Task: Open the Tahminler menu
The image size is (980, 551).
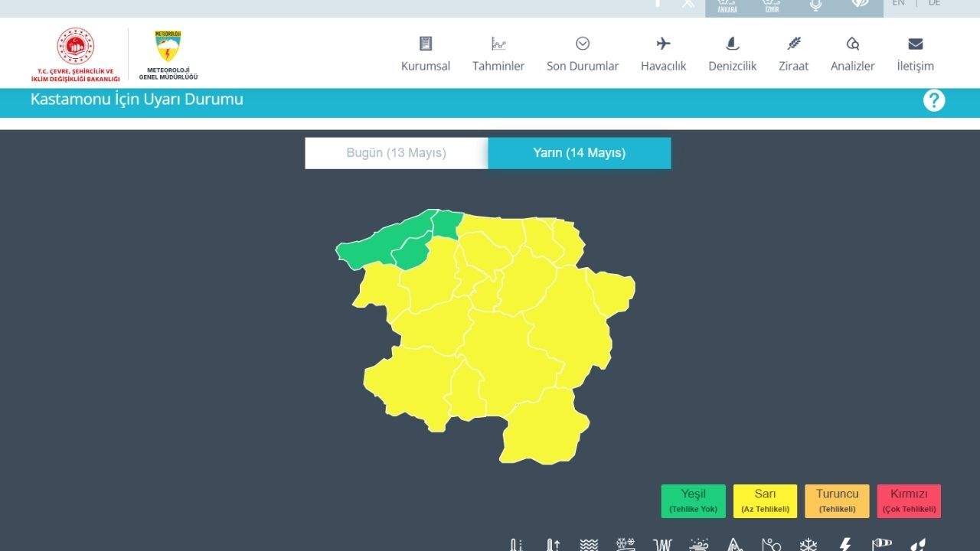Action: coord(498,54)
